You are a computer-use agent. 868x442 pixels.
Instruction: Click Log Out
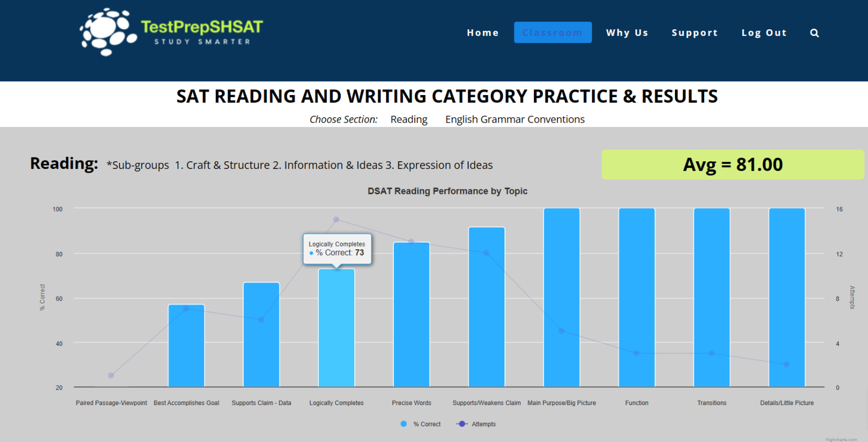[x=764, y=33]
